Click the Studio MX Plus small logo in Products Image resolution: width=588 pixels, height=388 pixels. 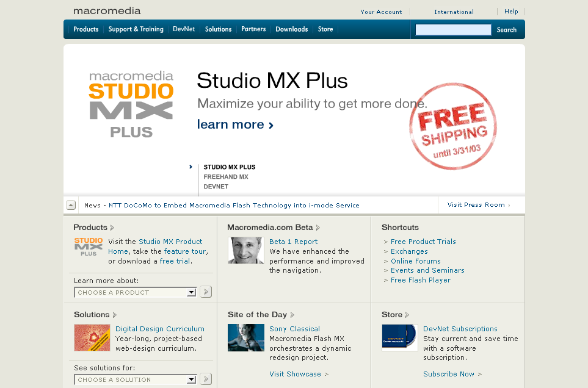click(89, 247)
